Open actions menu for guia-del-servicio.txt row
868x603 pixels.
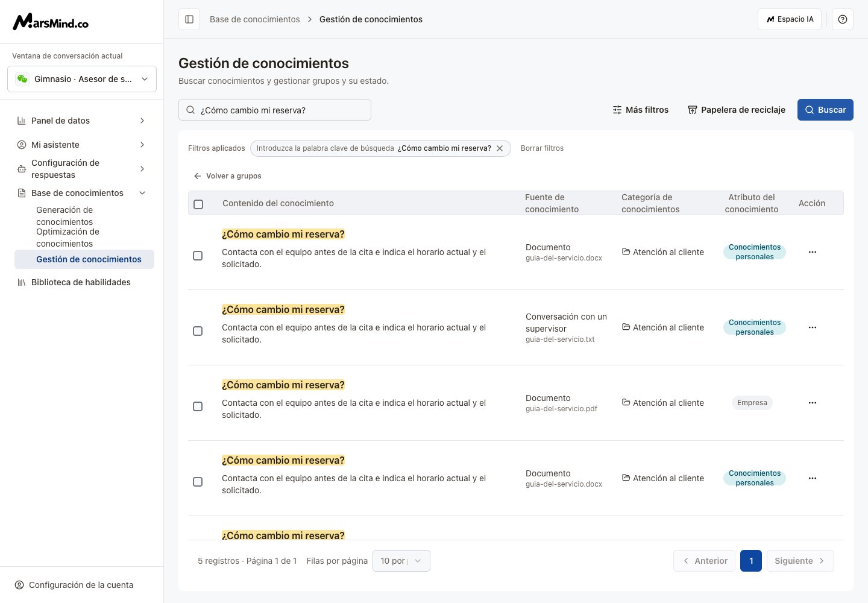tap(813, 327)
